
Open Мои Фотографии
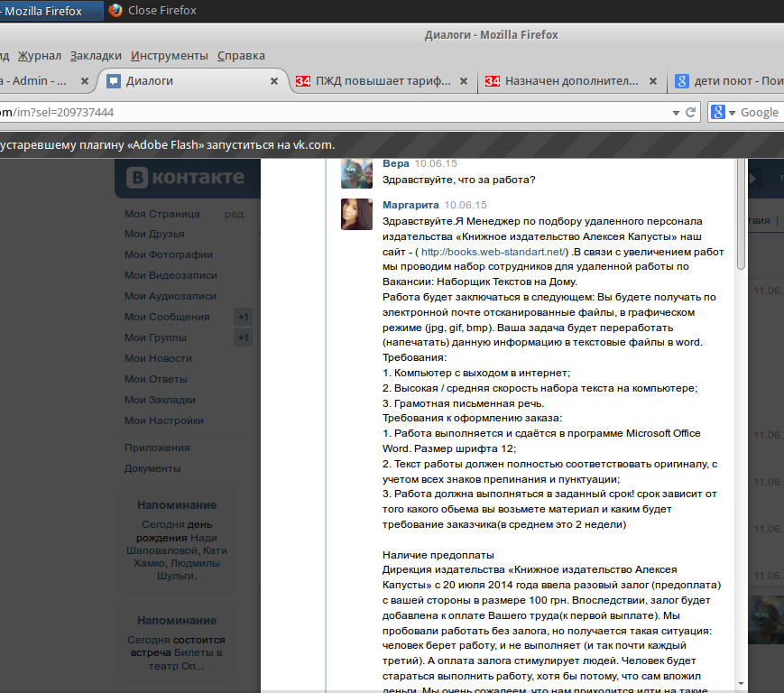coord(169,255)
